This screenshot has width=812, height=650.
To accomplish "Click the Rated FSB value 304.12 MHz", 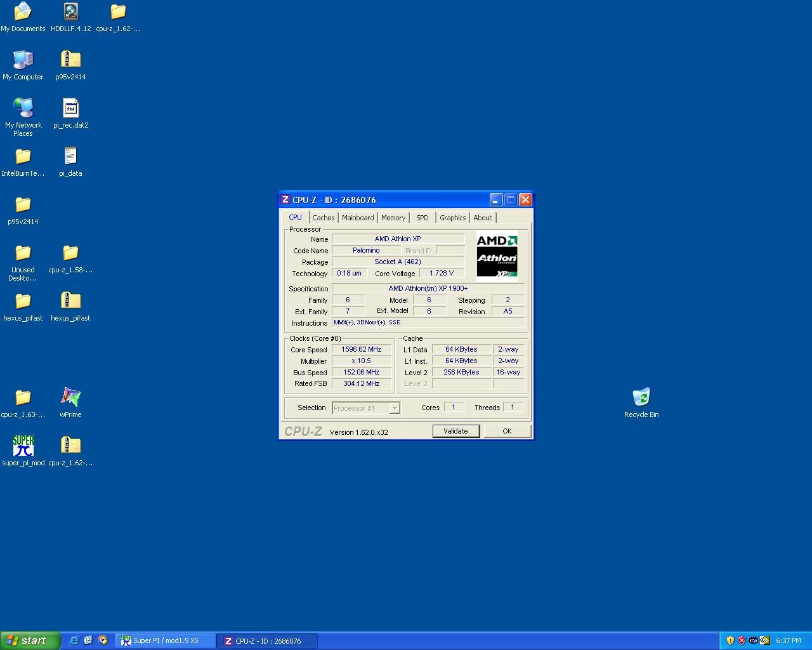I will tap(362, 383).
